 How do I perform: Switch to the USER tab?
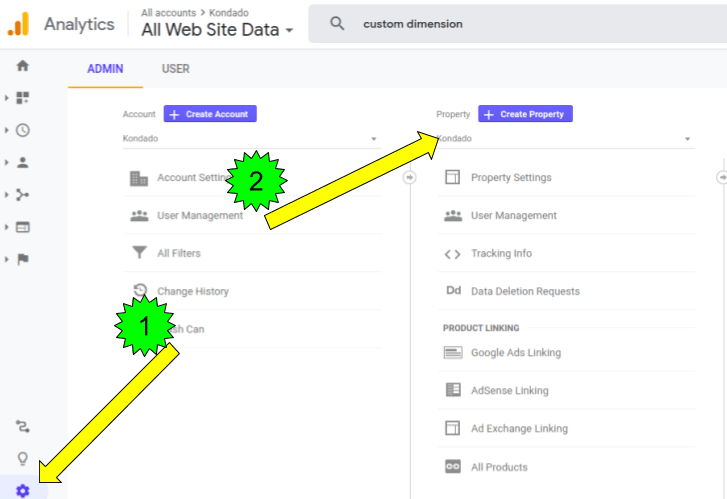(x=175, y=69)
